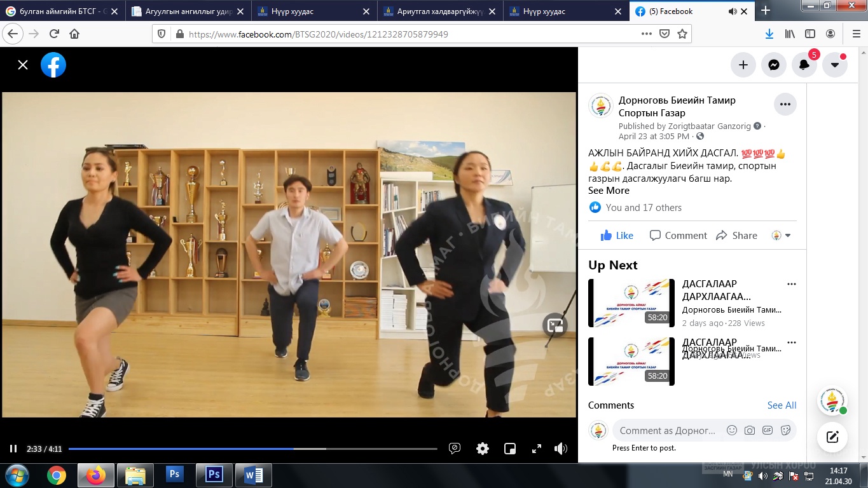Click the page profile picture beside the post
The width and height of the screenshot is (868, 488).
[x=601, y=106]
